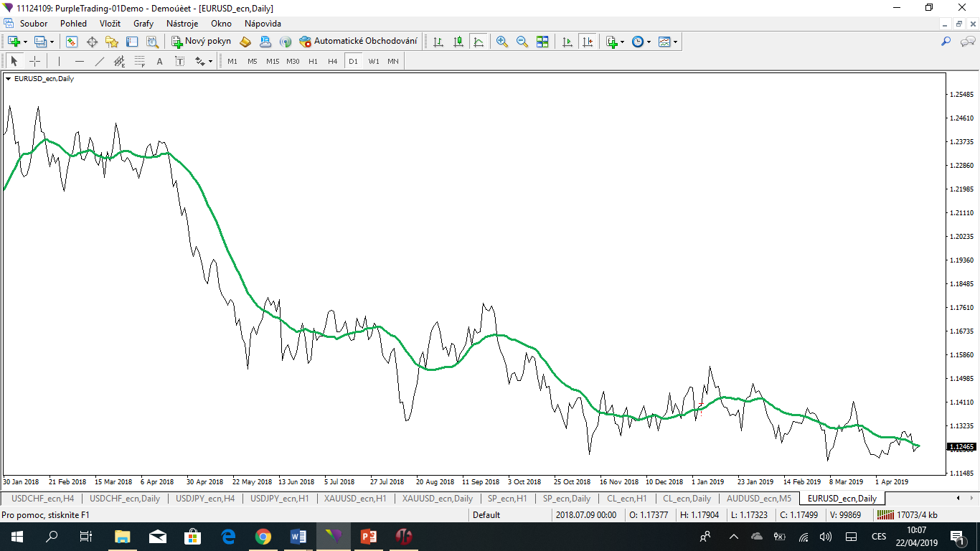
Task: Select the Crosshair tool
Action: coord(35,61)
